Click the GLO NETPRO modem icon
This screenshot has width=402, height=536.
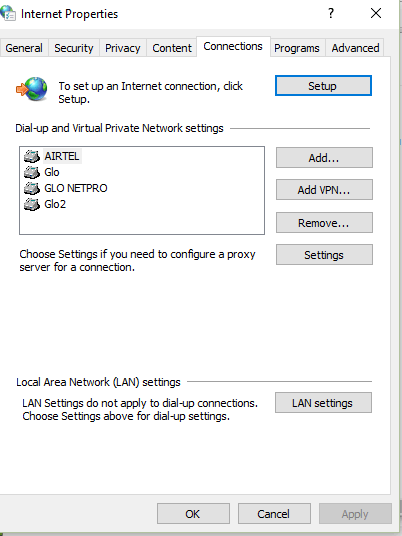(x=32, y=188)
